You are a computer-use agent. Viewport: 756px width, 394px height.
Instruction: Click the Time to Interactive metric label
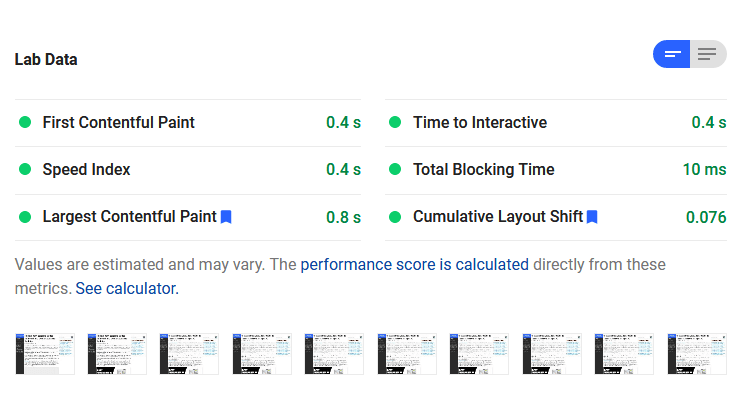click(x=480, y=122)
